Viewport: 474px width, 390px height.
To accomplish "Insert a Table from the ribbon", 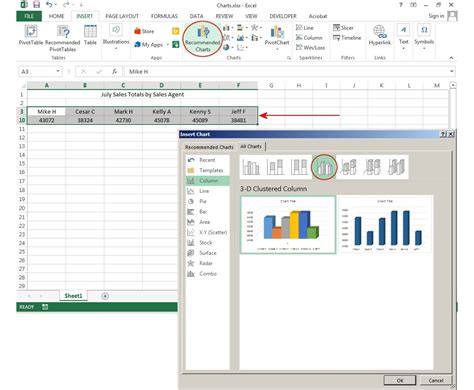I will click(90, 35).
